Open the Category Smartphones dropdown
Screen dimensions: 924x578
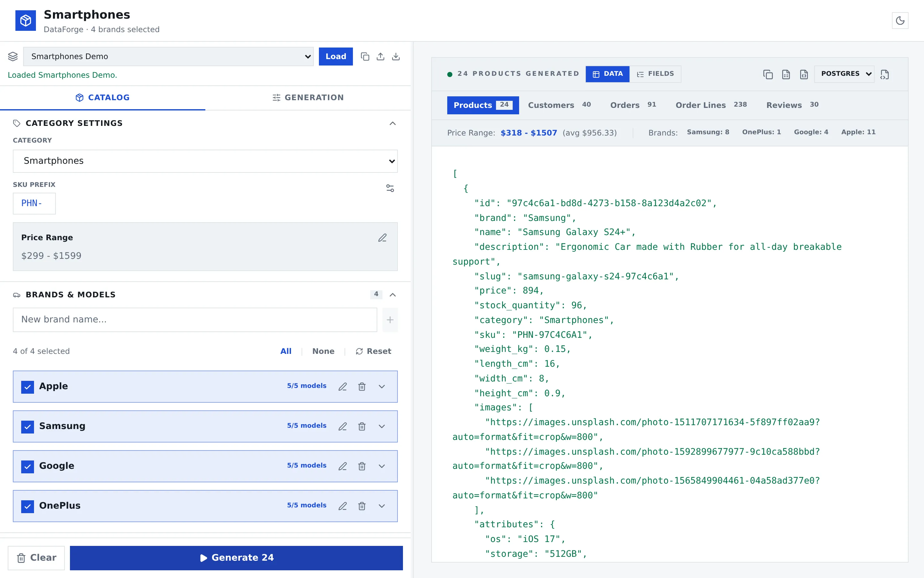[205, 161]
